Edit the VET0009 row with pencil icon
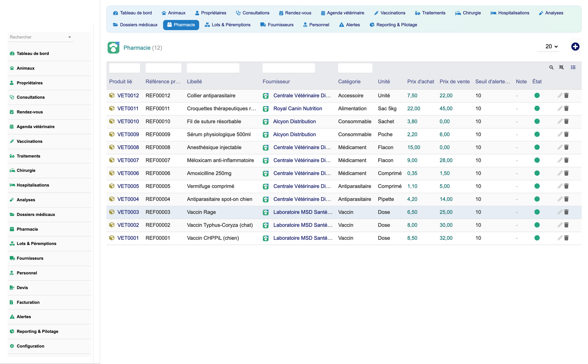Viewport: 588px width, 364px height. 560,134
